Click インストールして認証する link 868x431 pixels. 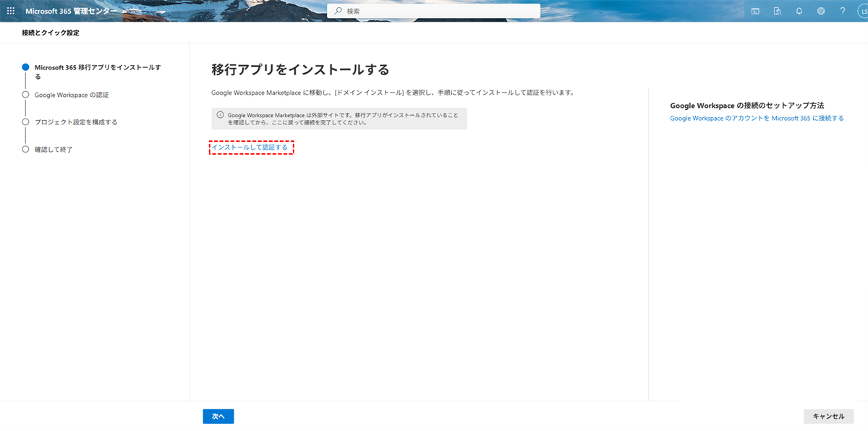[x=250, y=148]
